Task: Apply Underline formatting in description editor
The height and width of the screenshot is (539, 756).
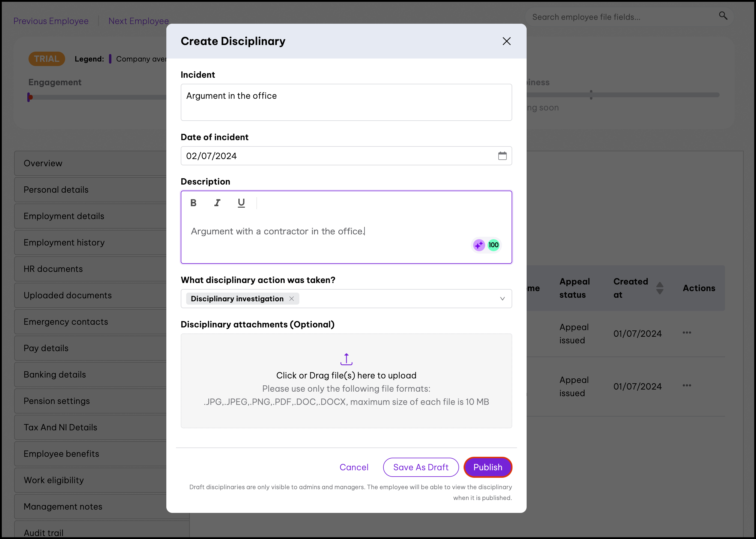Action: coord(241,203)
